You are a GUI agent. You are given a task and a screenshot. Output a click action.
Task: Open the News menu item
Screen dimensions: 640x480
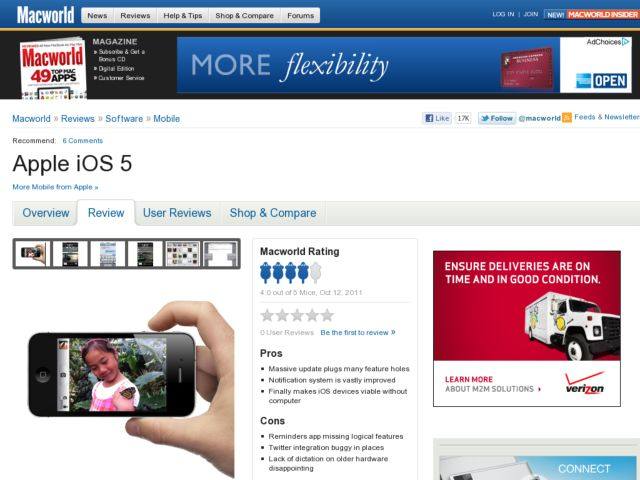click(97, 16)
